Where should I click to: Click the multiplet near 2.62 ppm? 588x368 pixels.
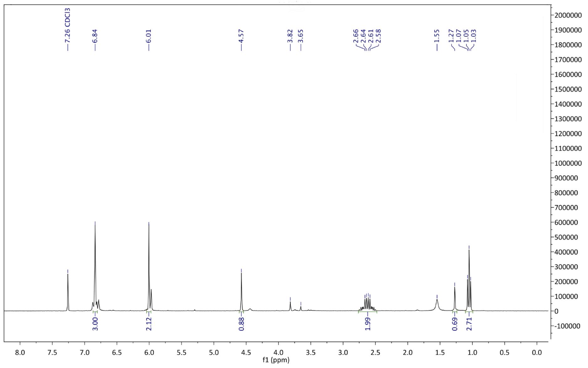coord(368,304)
